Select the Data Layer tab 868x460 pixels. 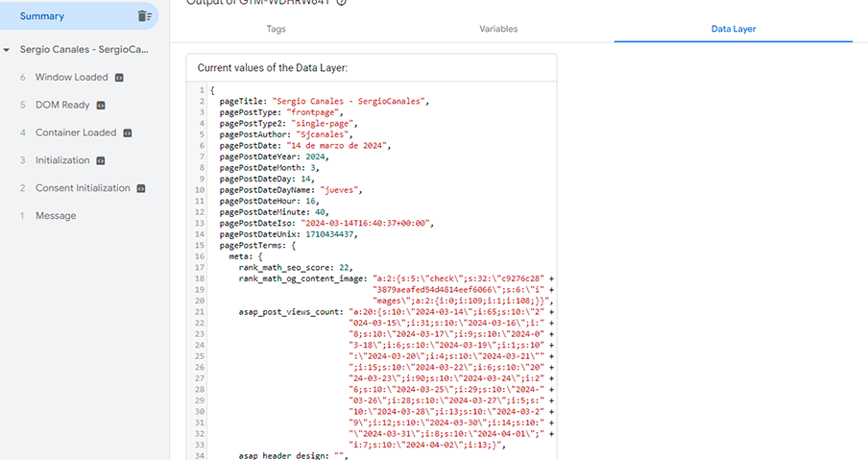733,29
